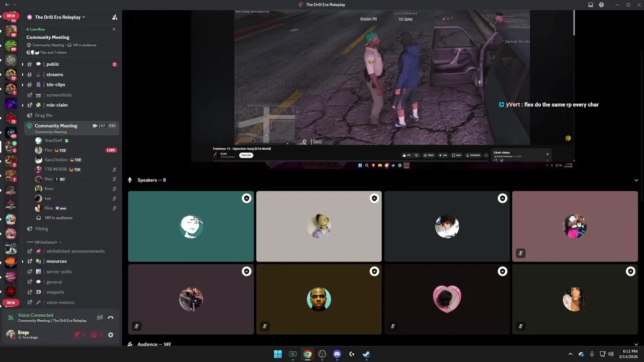Screen dimensions: 644x362
Task: Open the server-polls channel
Action: click(71, 271)
